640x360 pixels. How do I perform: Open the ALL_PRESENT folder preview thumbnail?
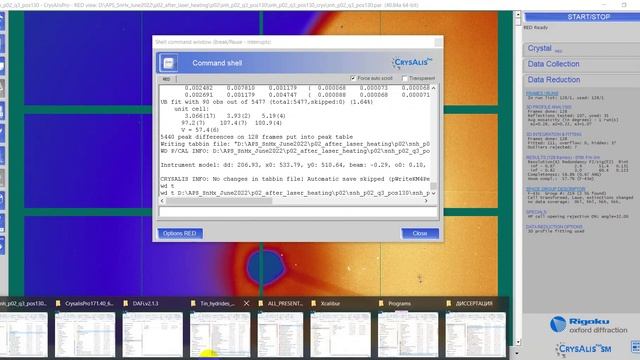click(x=280, y=334)
